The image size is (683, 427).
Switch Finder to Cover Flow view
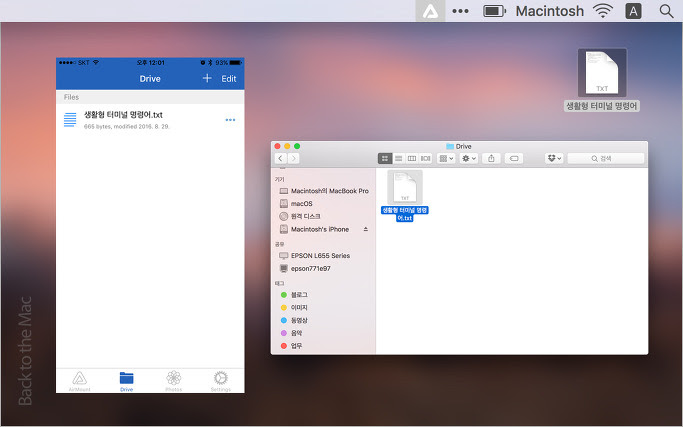coord(425,159)
